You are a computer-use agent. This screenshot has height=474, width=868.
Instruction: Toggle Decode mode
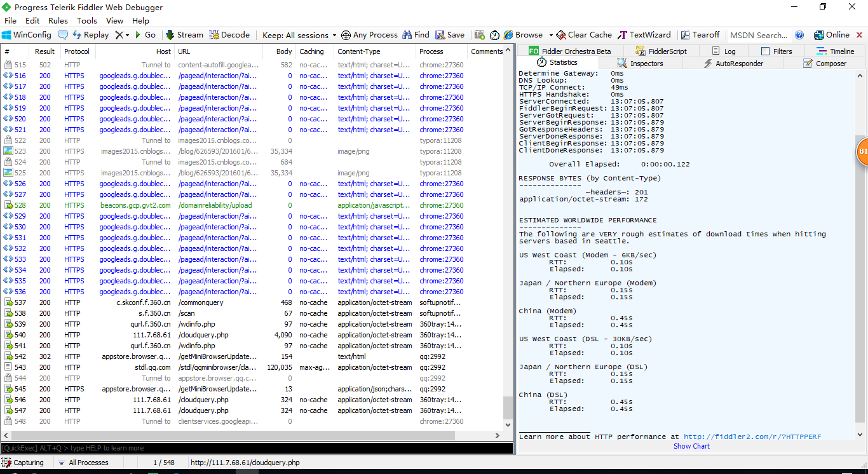click(229, 35)
